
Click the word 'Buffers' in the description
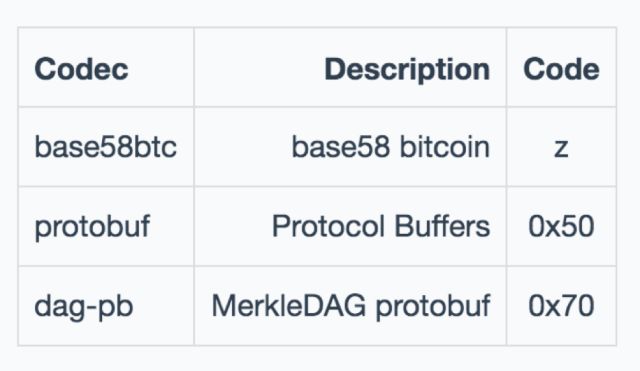point(442,226)
